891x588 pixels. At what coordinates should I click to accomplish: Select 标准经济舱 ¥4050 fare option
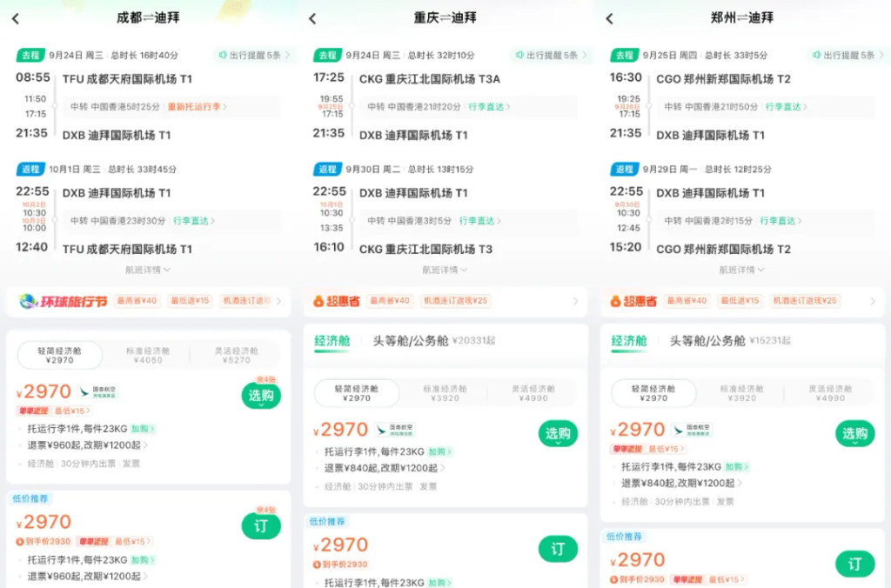pyautogui.click(x=148, y=356)
